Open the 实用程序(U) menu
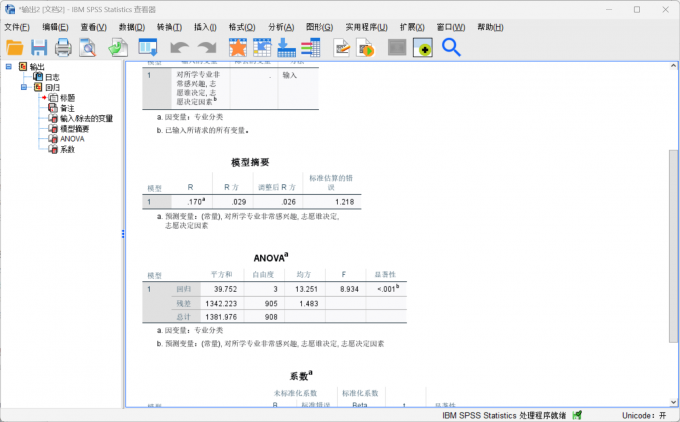 click(366, 27)
